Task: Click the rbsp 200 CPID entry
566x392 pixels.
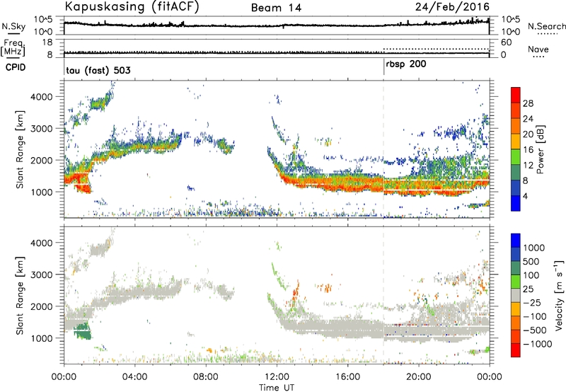Action: pos(406,64)
